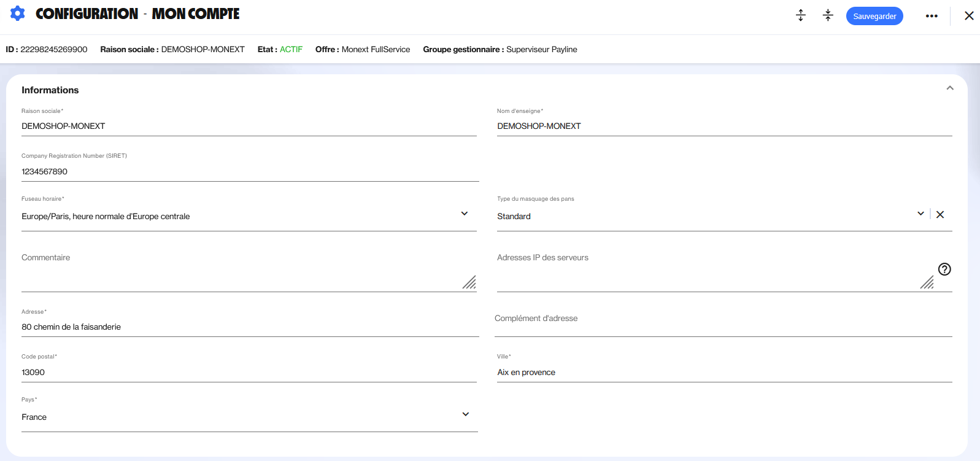Image resolution: width=980 pixels, height=461 pixels.
Task: Click the Ville field showing Aix en provence
Action: pos(724,372)
